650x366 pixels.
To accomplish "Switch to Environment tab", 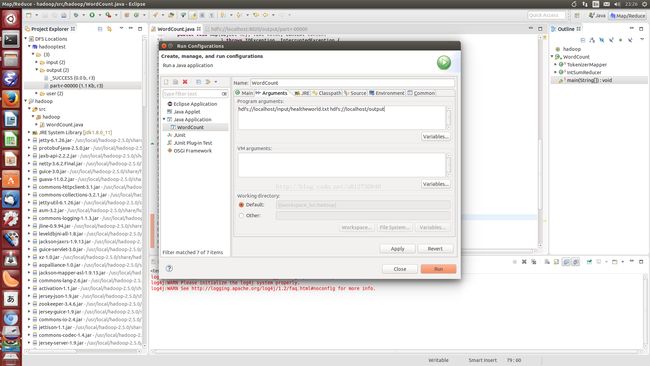I will pos(387,93).
